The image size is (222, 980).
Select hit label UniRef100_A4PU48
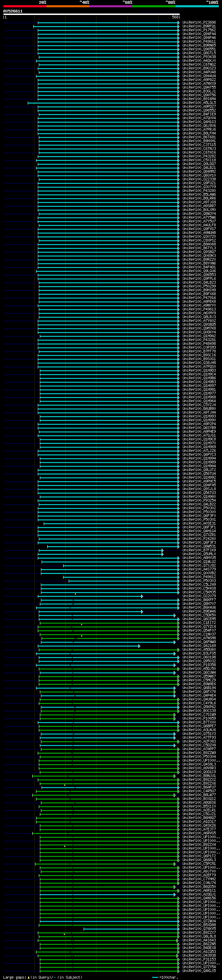pyautogui.click(x=199, y=72)
